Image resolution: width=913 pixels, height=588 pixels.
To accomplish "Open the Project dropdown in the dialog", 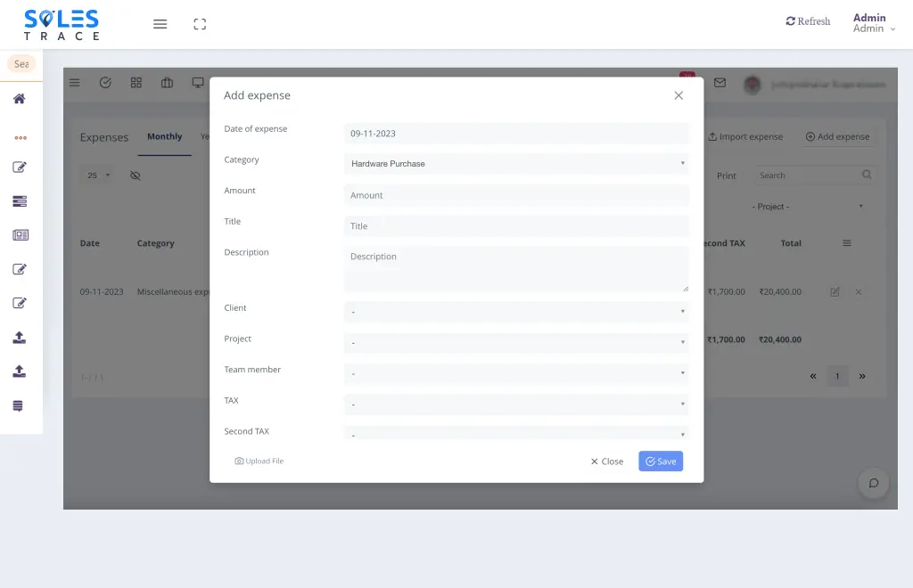I will point(516,343).
